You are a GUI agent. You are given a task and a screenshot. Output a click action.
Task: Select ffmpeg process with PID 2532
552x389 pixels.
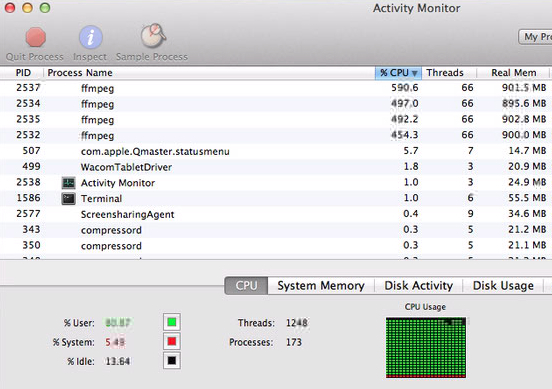click(x=276, y=136)
